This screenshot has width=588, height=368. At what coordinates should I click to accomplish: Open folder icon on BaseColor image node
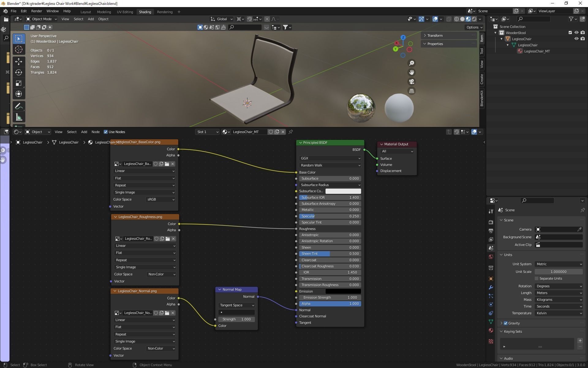(167, 164)
